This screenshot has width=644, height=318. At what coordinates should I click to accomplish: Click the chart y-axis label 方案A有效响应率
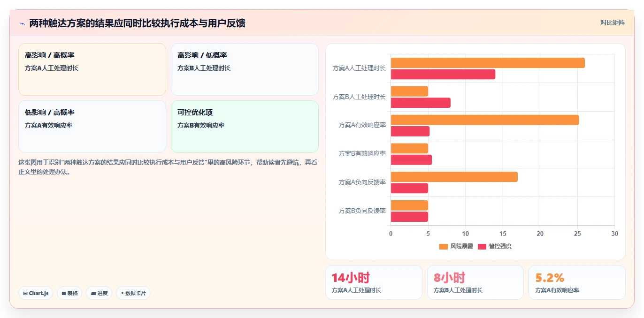coord(362,125)
